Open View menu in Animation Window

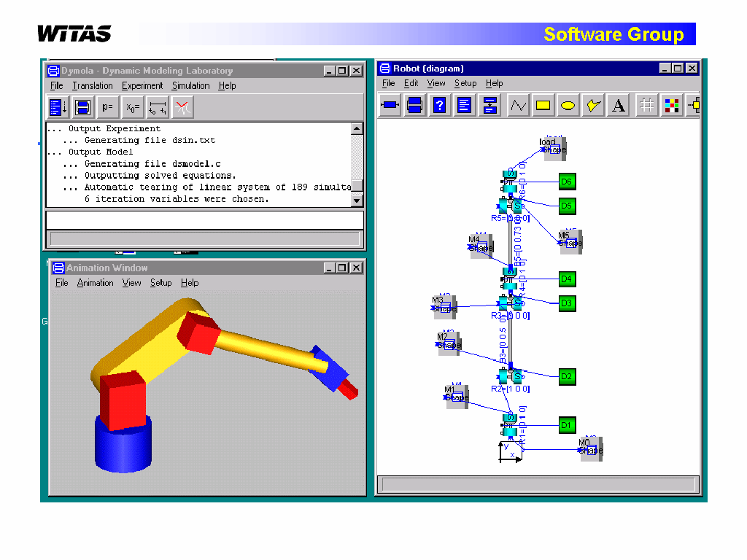click(x=131, y=283)
